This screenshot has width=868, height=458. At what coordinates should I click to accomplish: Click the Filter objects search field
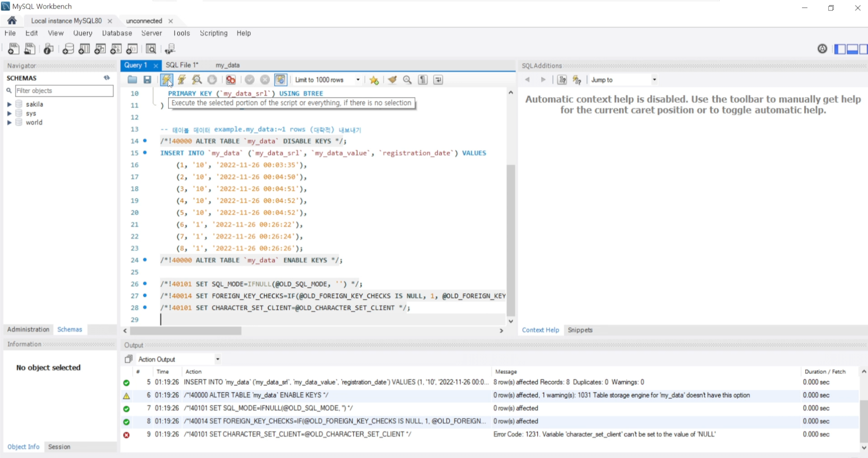tap(64, 91)
